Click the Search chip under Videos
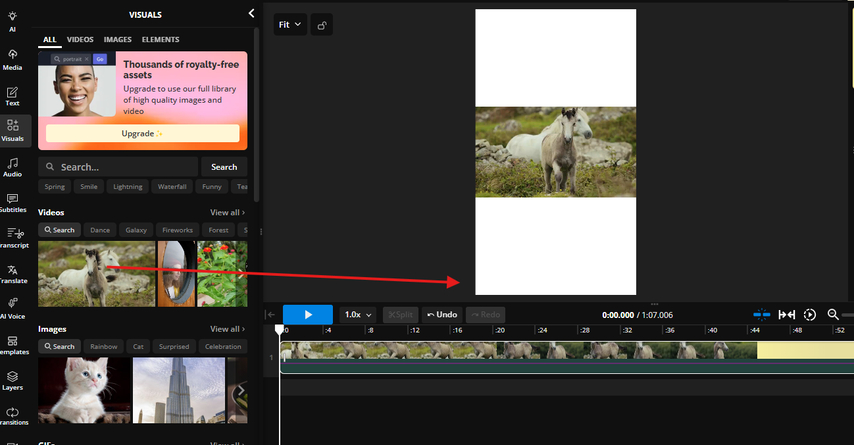This screenshot has height=445, width=854. click(59, 230)
